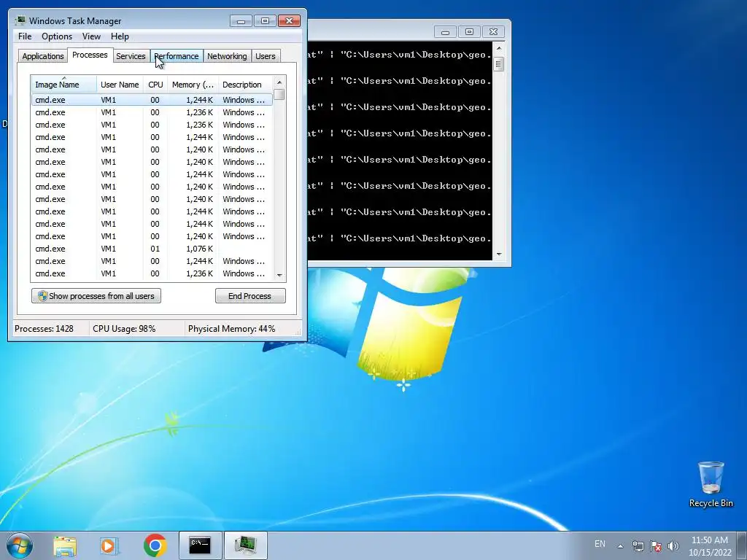This screenshot has width=747, height=560.
Task: Open the Options menu in Task Manager
Action: (57, 36)
